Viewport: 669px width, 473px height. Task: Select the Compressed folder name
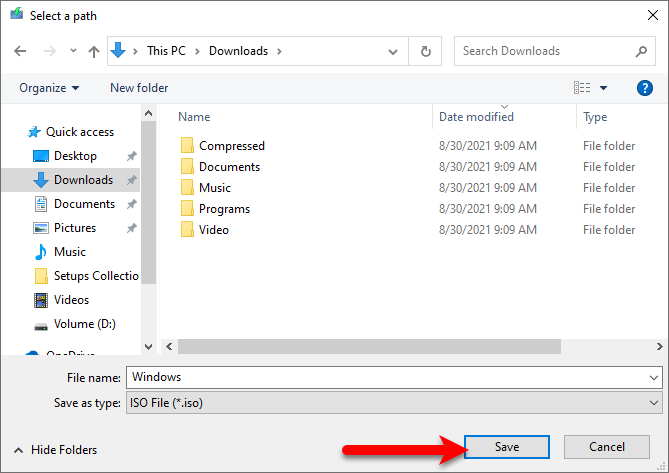pos(232,146)
